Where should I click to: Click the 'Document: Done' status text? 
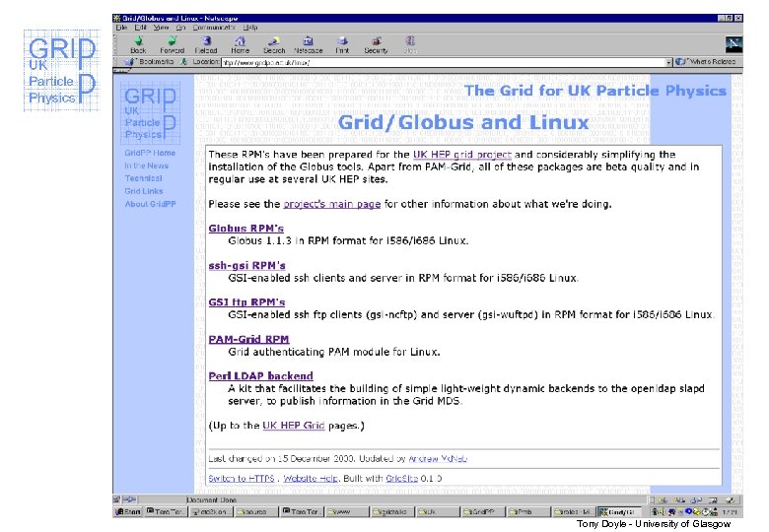click(x=211, y=499)
